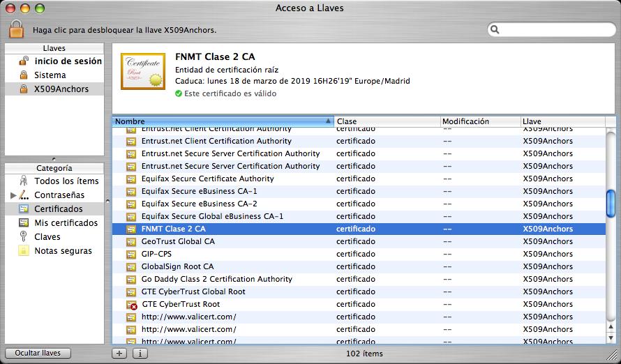Select the X509Anchors keychain in Llaves
This screenshot has height=364, width=621.
coord(61,89)
